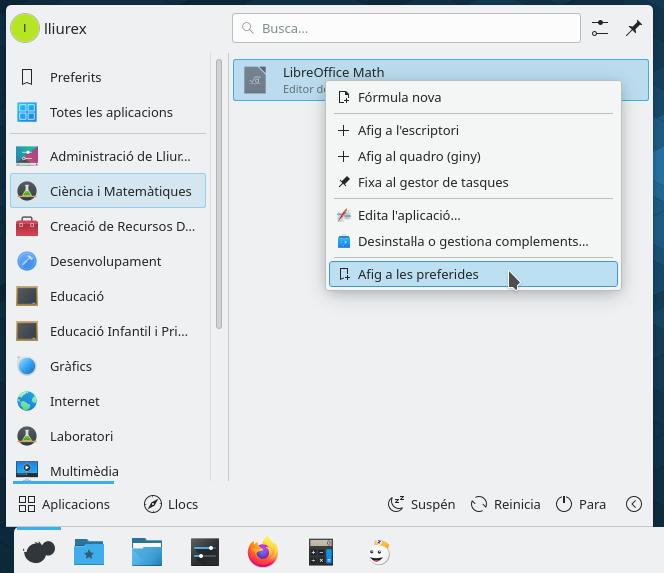
Task: Open the calculator from the taskbar
Action: point(320,551)
